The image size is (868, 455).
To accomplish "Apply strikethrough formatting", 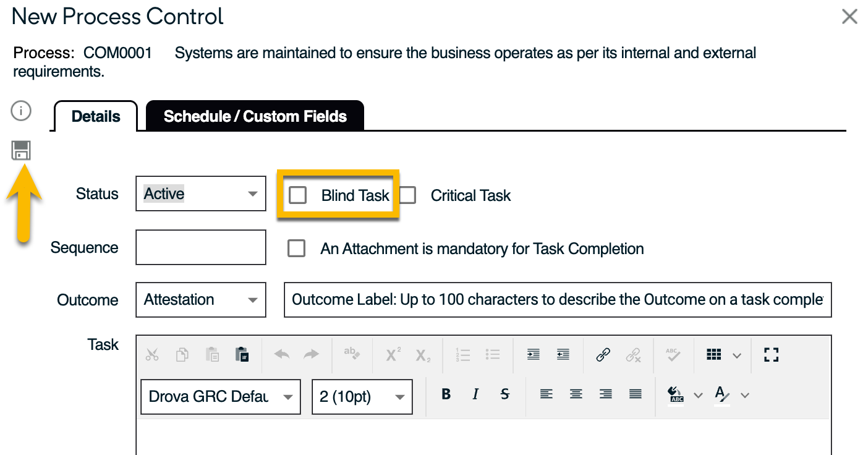I will (x=504, y=394).
